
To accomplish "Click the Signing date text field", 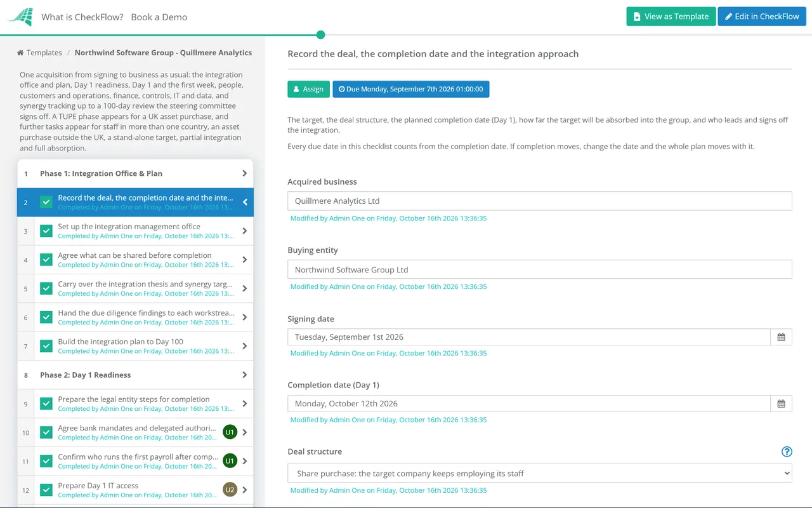I will pos(529,337).
